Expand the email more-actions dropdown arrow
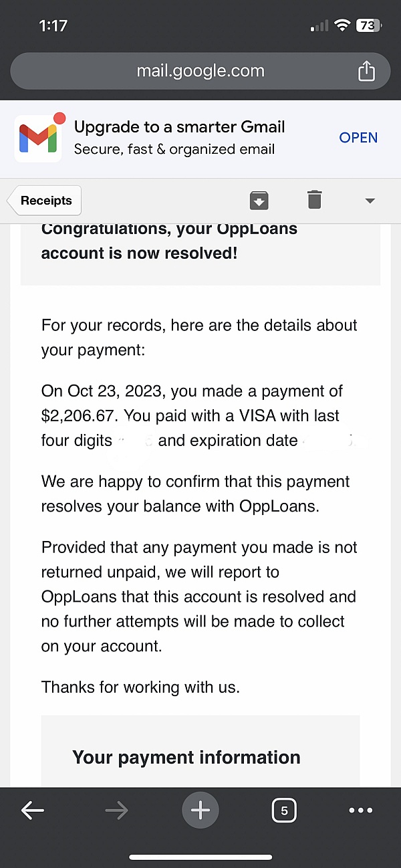Screen dimensions: 401x868 (x=370, y=201)
